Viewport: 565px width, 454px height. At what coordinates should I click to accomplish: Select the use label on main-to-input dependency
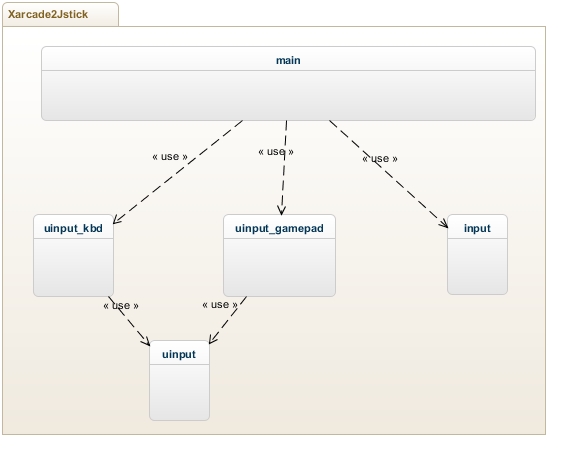click(x=380, y=159)
